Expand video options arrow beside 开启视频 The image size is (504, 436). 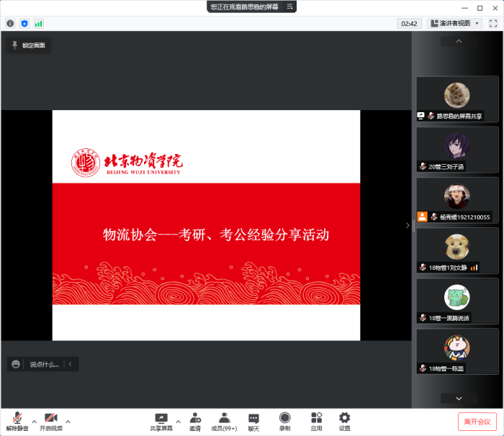coord(68,422)
